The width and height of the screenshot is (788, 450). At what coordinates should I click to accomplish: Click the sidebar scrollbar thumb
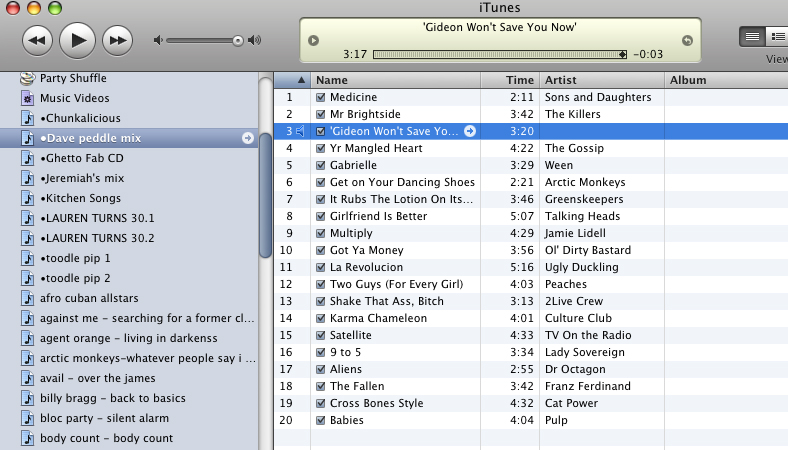click(x=265, y=196)
